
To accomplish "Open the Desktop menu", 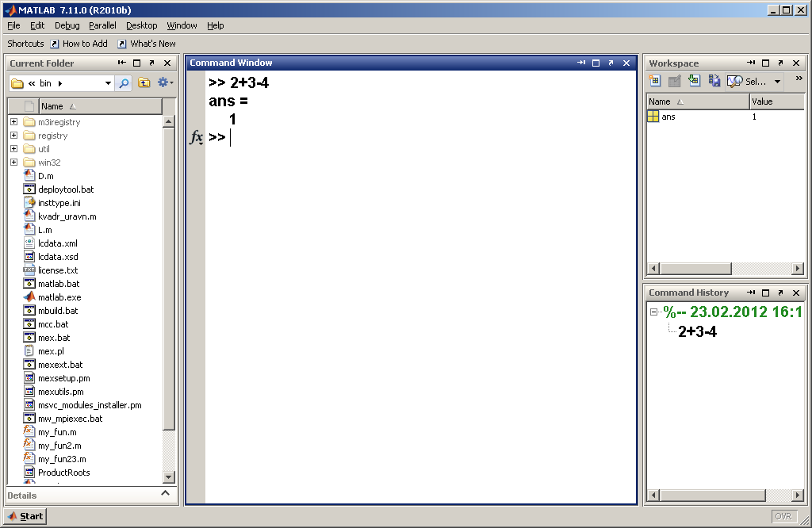I will [x=141, y=25].
